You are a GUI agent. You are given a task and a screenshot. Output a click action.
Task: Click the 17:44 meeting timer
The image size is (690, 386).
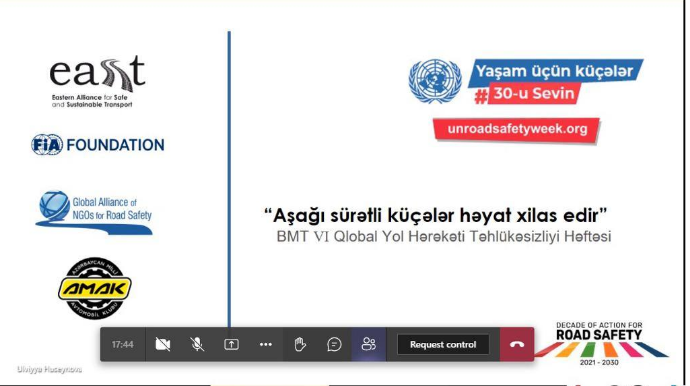click(x=122, y=345)
